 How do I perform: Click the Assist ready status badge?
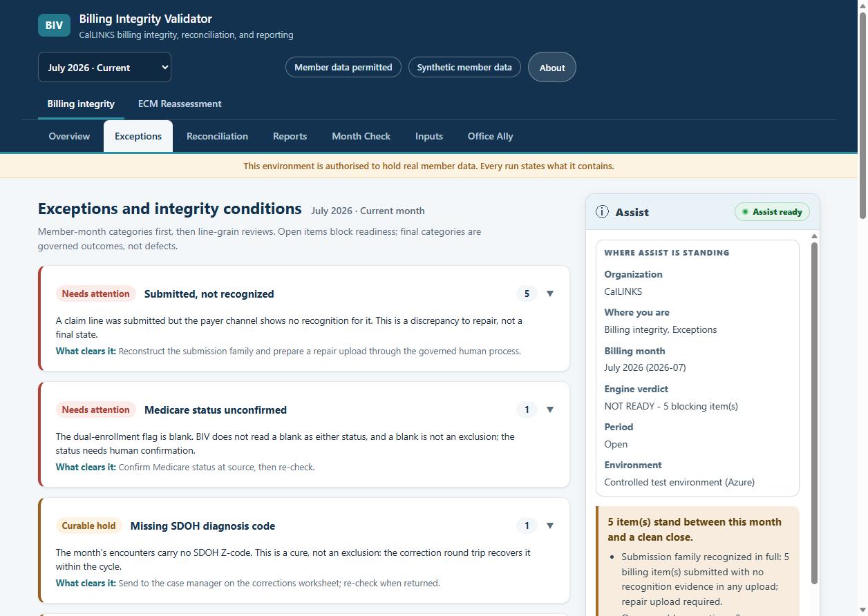click(772, 212)
